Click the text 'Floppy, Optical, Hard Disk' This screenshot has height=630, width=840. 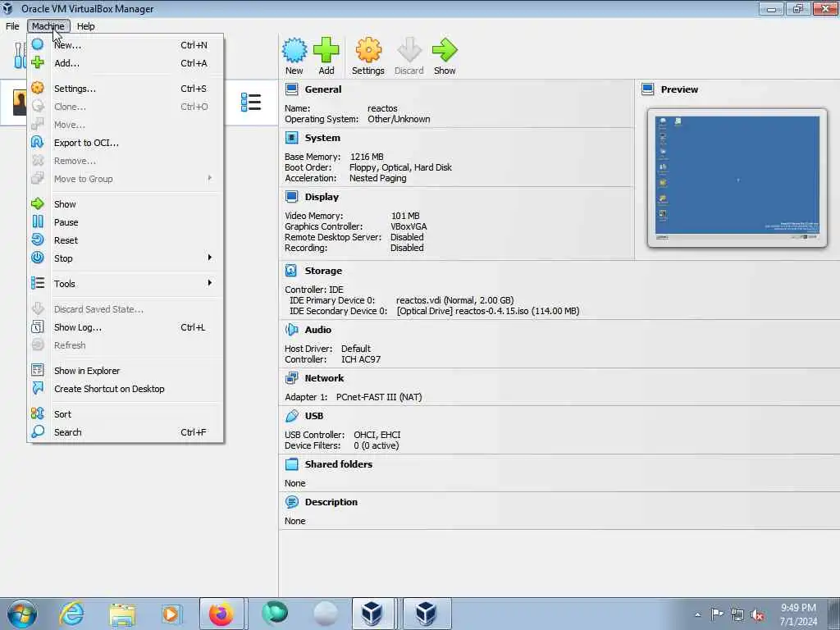[400, 167]
